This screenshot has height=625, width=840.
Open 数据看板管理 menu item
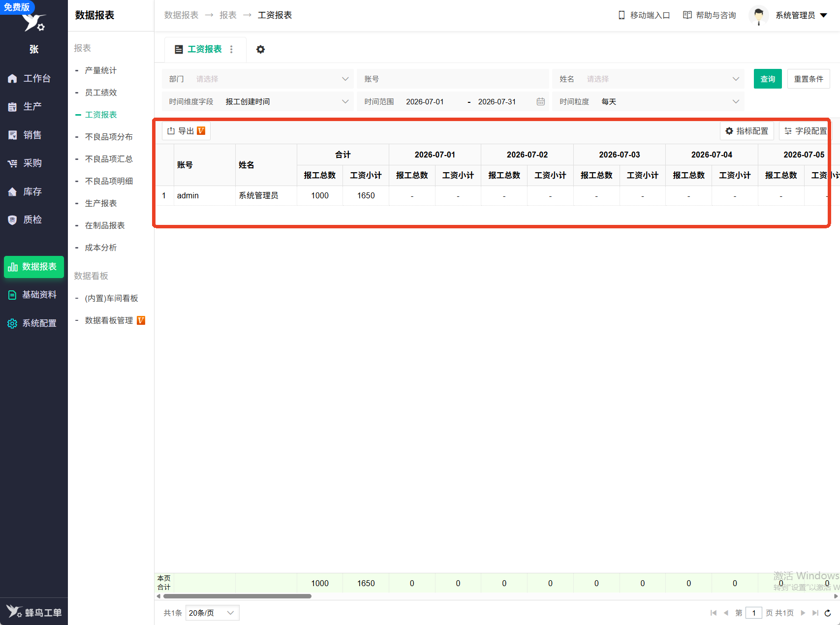point(109,320)
